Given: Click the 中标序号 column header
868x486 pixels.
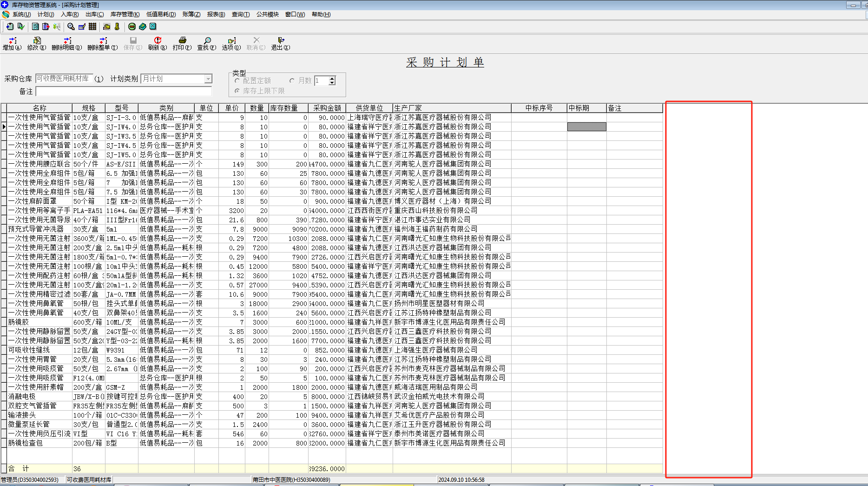Looking at the screenshot, I should pyautogui.click(x=539, y=108).
